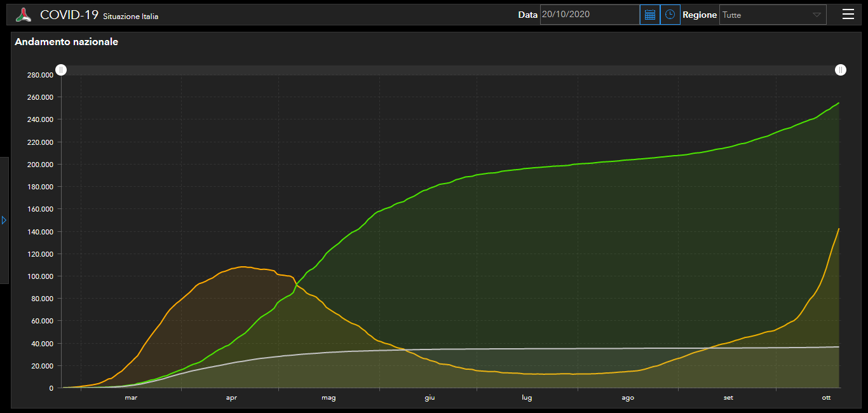868x413 pixels.
Task: Click the Andamento nazionale panel title
Action: 66,42
